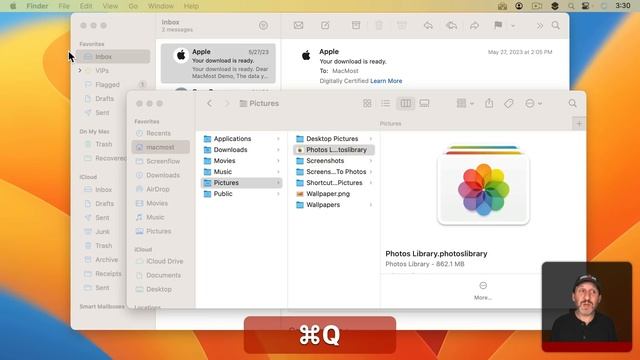The image size is (640, 360).
Task: Open Drafts under Favorites in Mail sidebar
Action: [x=105, y=98]
